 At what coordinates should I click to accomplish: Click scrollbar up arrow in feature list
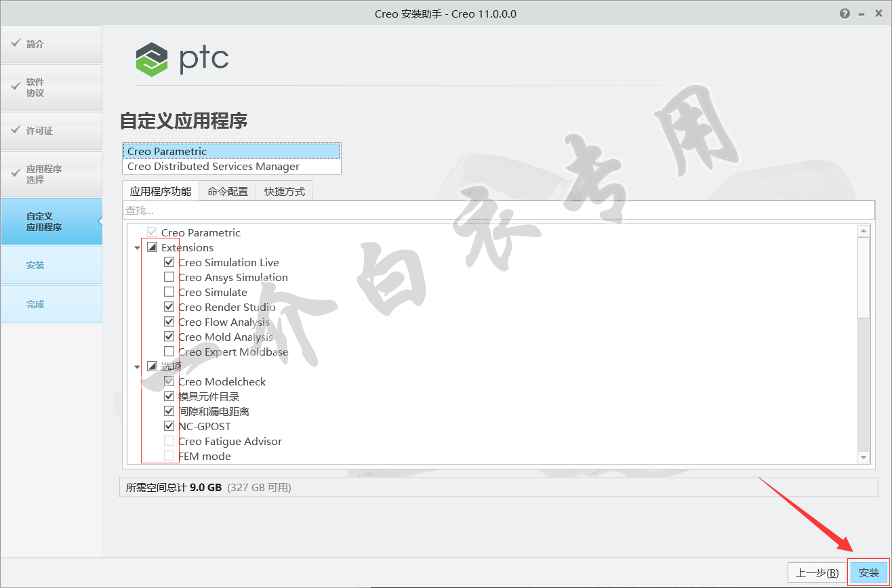864,231
